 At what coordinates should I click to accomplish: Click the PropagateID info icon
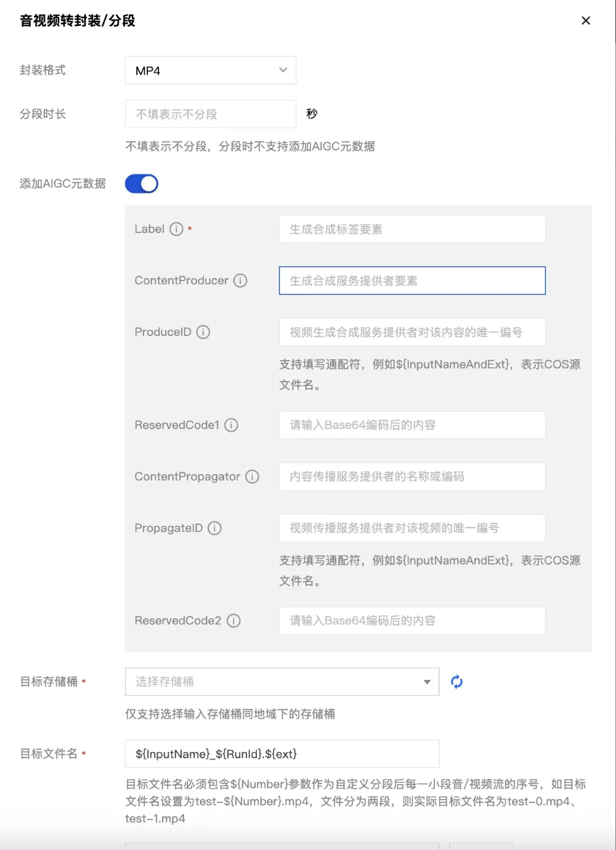click(x=214, y=528)
